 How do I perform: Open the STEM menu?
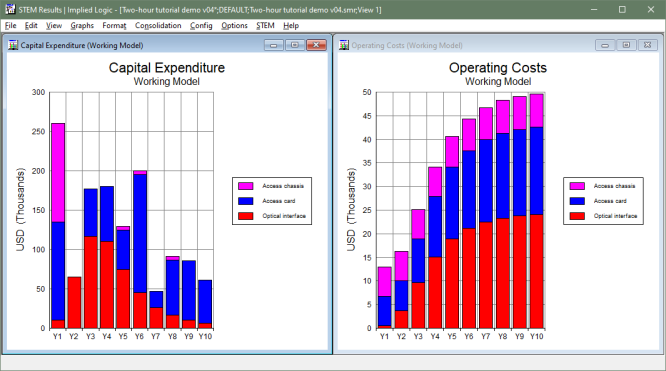[x=265, y=25]
